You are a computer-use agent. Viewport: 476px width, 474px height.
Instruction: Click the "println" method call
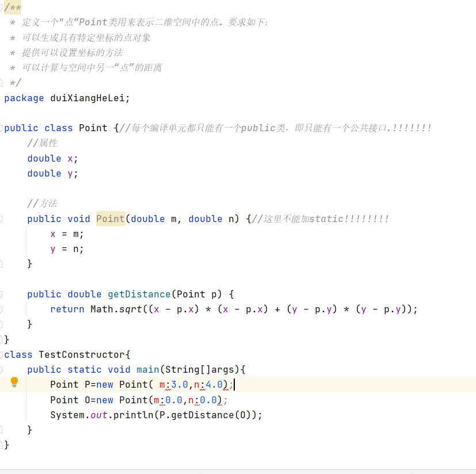[134, 415]
